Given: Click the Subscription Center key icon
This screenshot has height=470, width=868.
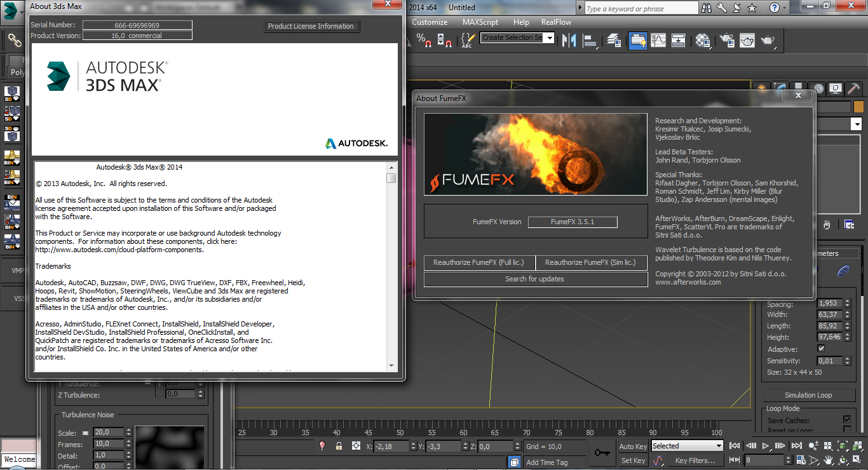Looking at the screenshot, I should pyautogui.click(x=722, y=8).
